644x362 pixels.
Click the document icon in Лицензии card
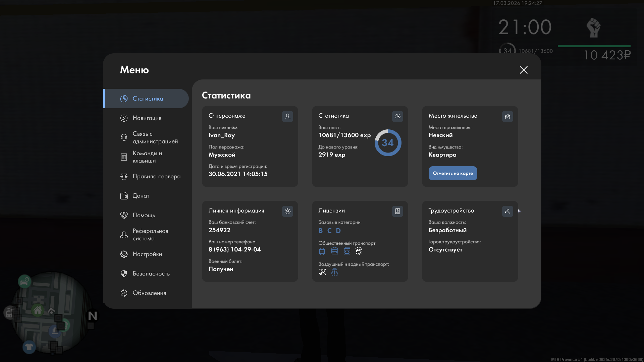397,211
